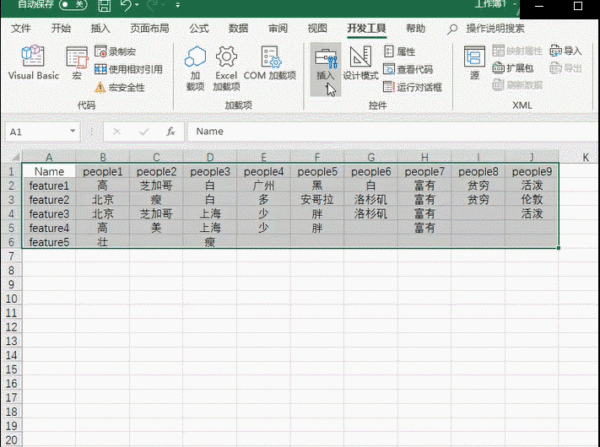Click the redo icon
This screenshot has width=600, height=447.
point(152,5)
